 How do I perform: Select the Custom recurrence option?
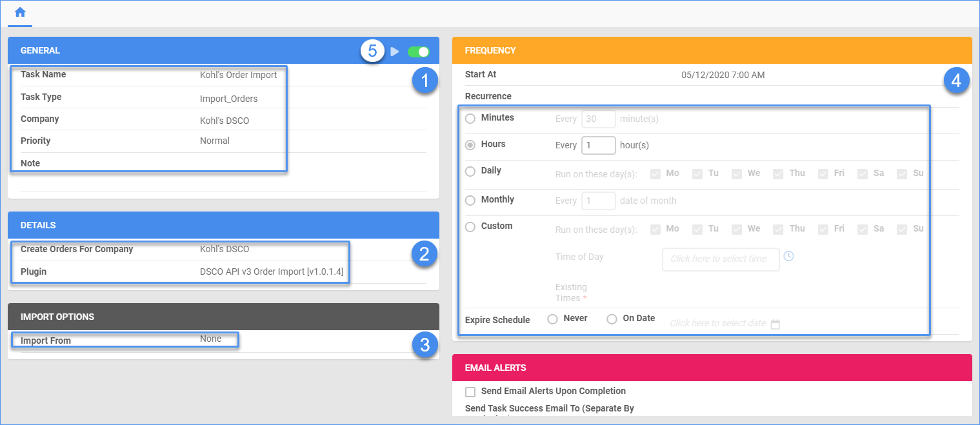click(470, 226)
